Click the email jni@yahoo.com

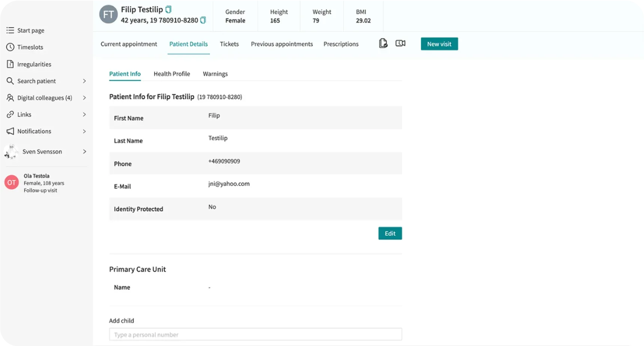229,184
